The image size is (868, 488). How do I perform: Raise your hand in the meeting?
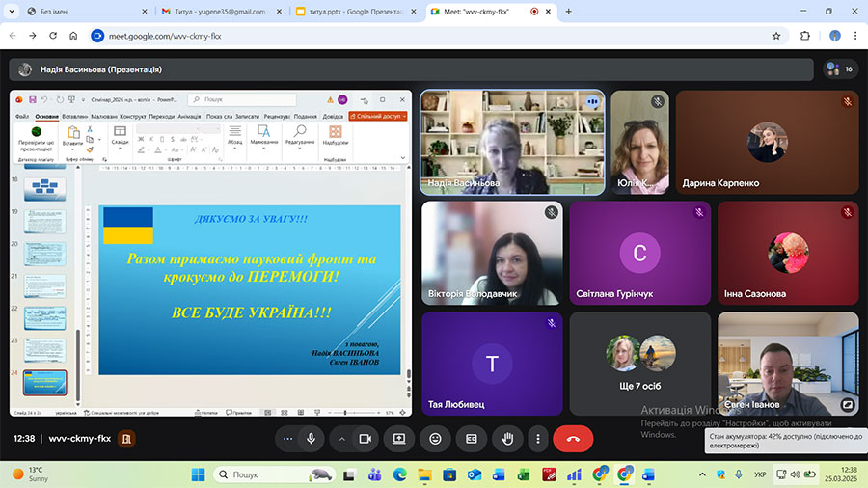point(507,438)
